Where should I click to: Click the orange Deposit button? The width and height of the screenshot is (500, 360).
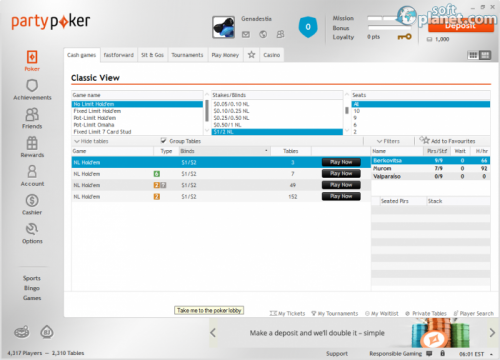click(x=461, y=26)
